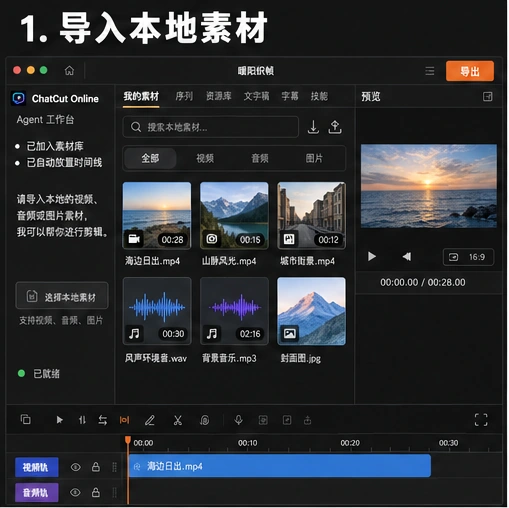
Task: Select the pencil edit tool
Action: tap(150, 420)
